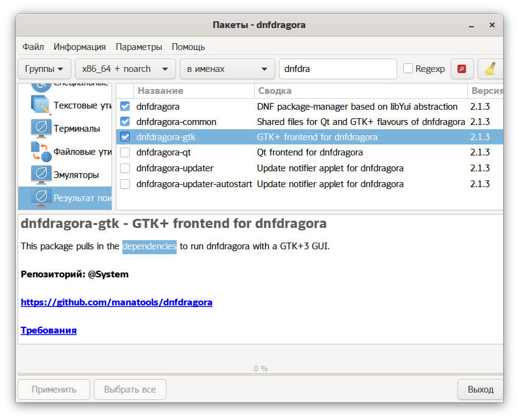Click the red search icon button
This screenshot has height=420, width=519.
tap(462, 69)
